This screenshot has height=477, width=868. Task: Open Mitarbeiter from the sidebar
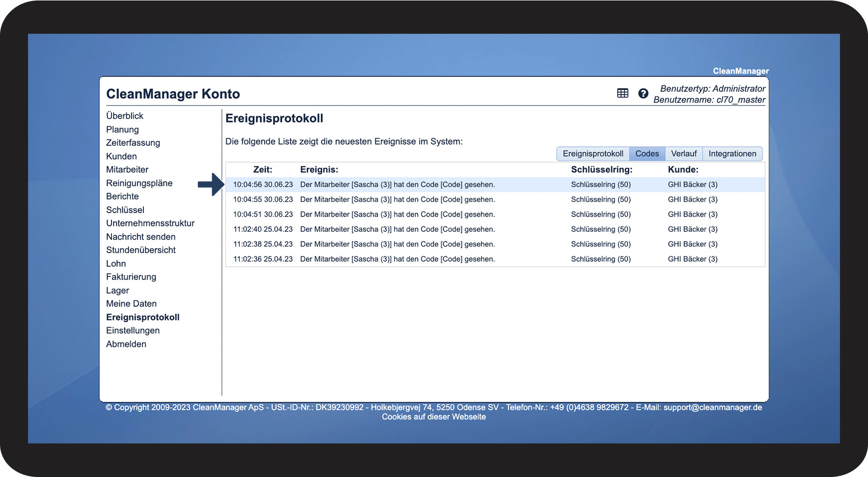click(x=127, y=169)
